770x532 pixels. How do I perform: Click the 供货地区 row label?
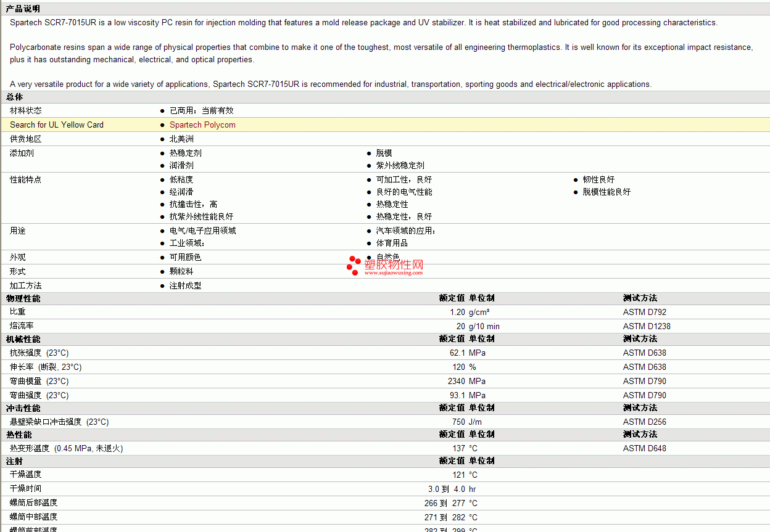(x=26, y=139)
